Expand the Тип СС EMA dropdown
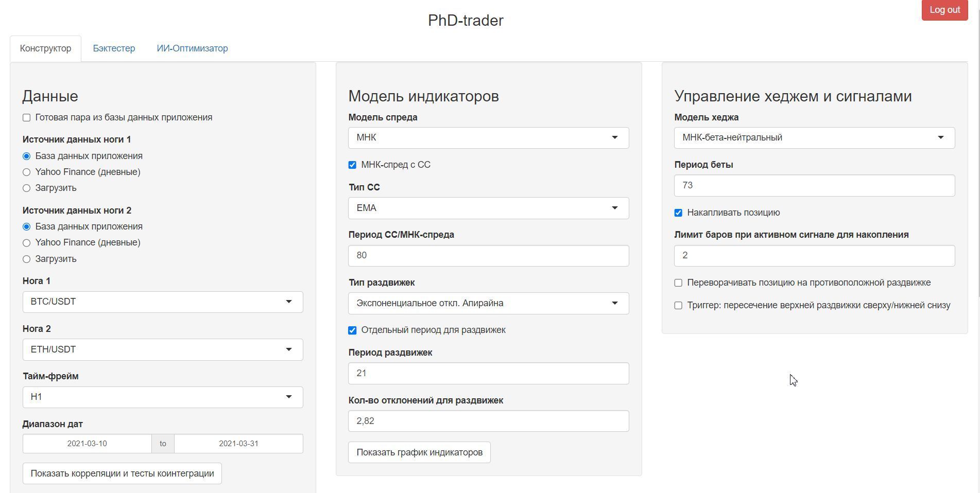Screen dimensions: 980x493 [488, 208]
